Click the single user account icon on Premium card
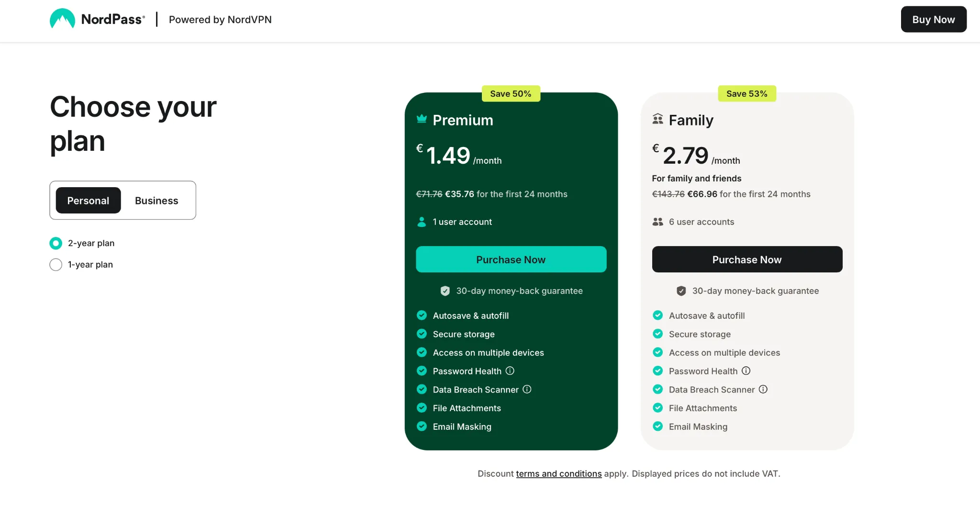The image size is (980, 505). pos(422,222)
